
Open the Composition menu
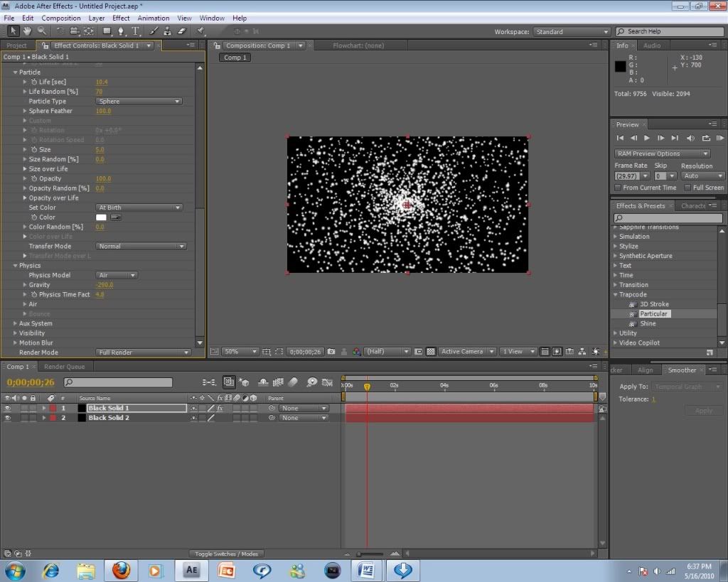click(x=60, y=18)
